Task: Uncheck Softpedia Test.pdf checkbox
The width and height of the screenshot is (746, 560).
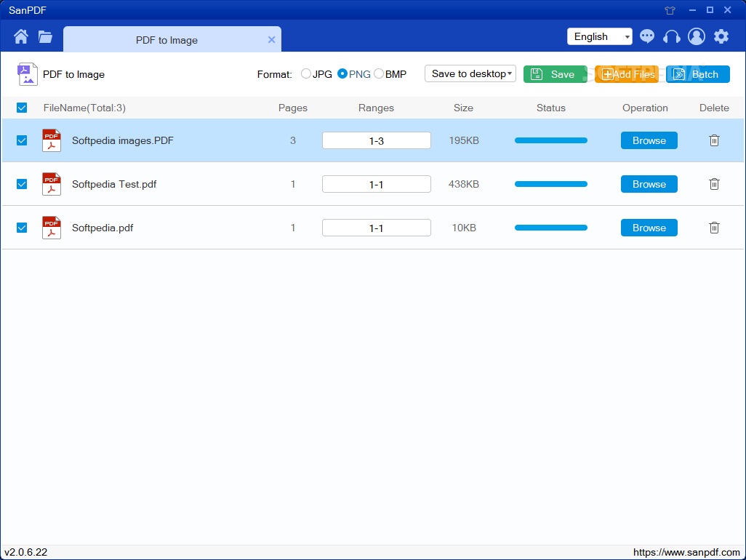Action: [22, 184]
